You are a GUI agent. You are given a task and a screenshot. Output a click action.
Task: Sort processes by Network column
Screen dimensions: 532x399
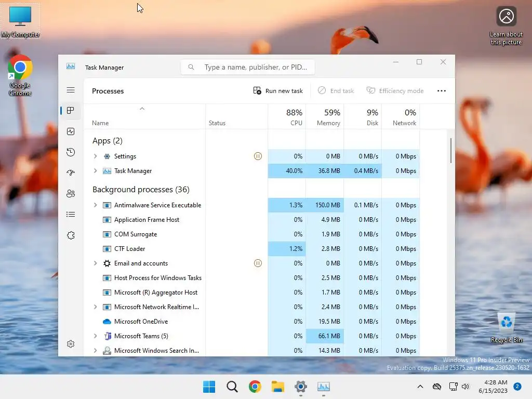(x=401, y=117)
